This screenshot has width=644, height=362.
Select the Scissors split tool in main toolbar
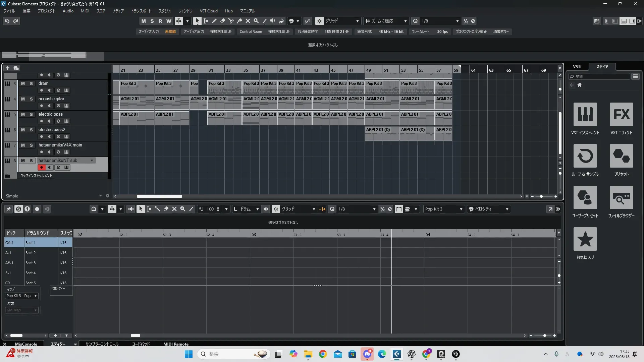point(231,21)
